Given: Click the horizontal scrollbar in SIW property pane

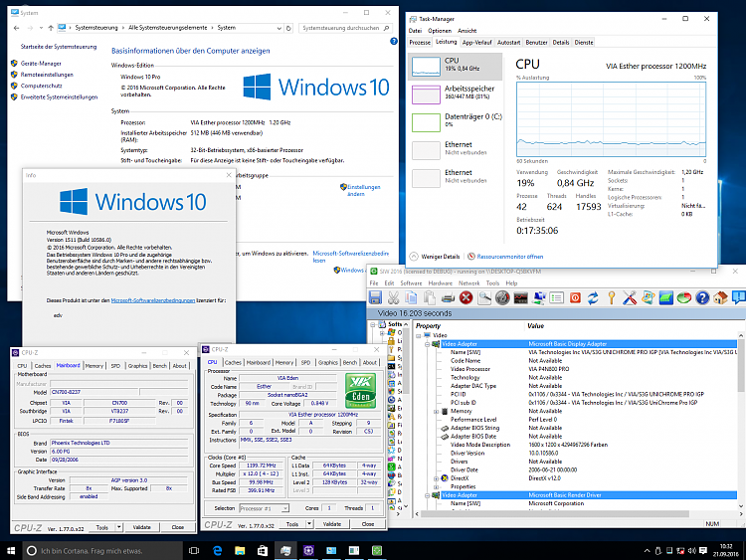Looking at the screenshot, I should (x=555, y=514).
